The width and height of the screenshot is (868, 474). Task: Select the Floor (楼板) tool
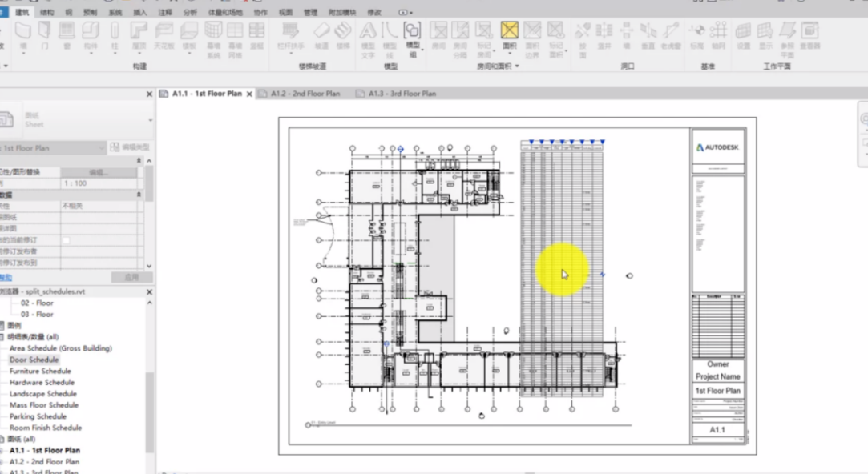189,36
